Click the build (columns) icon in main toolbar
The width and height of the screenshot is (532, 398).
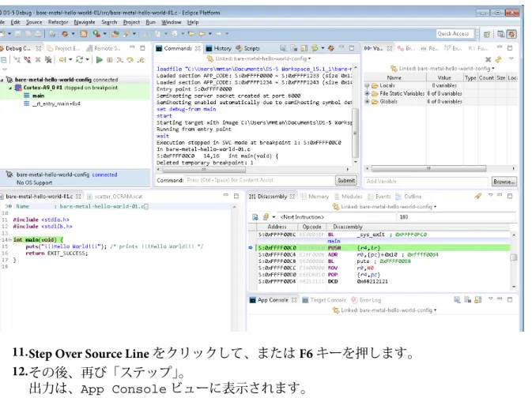point(52,34)
